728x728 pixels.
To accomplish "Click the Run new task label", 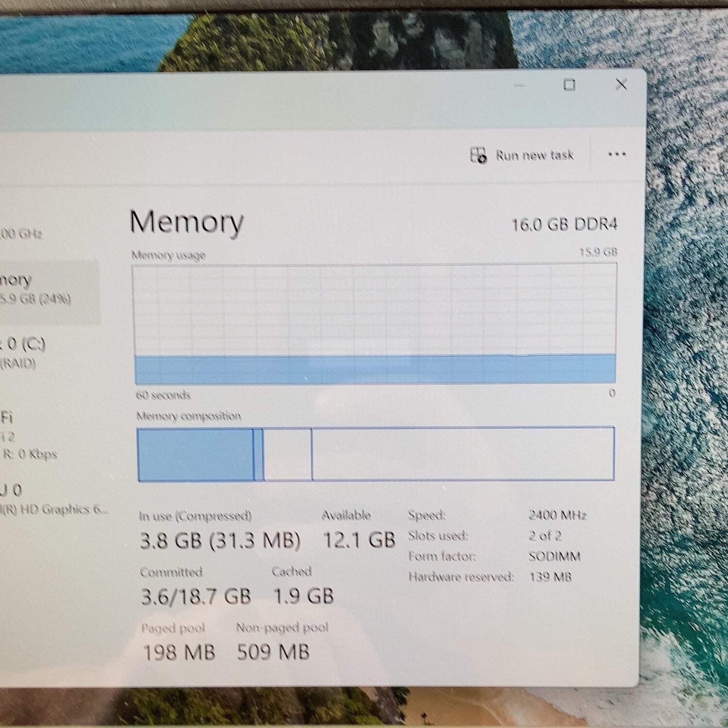I will [x=534, y=155].
